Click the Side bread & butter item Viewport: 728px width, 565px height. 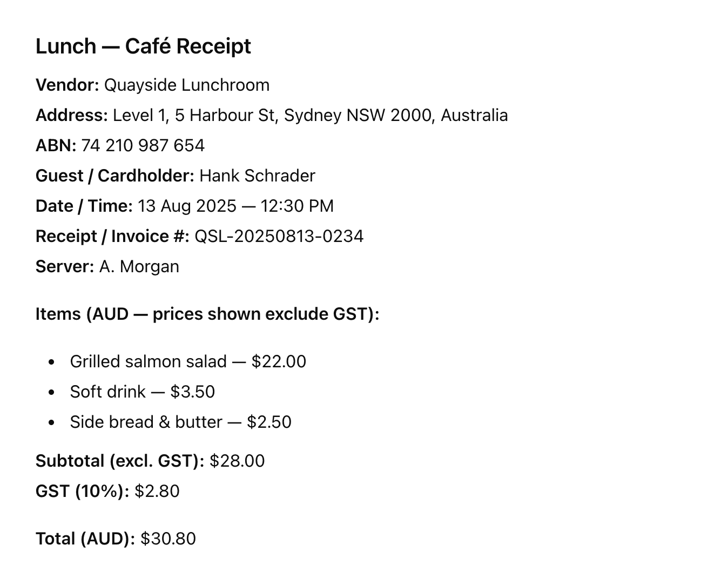click(x=146, y=422)
